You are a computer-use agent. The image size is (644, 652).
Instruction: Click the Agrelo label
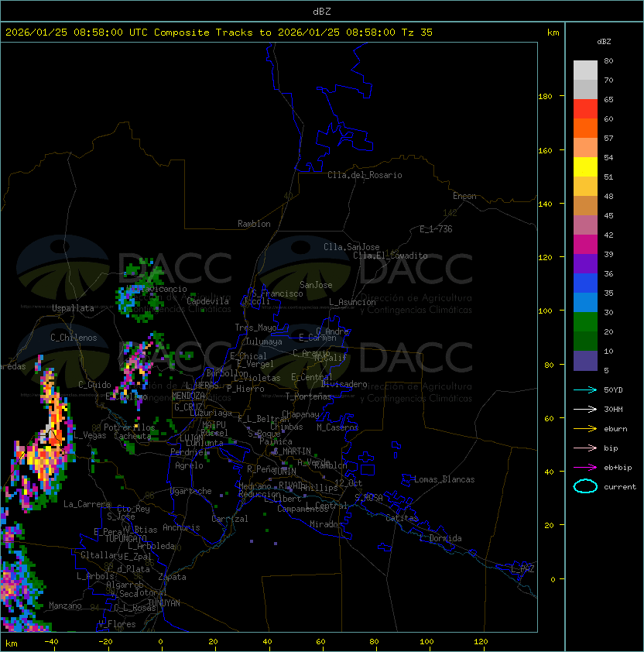coord(189,465)
